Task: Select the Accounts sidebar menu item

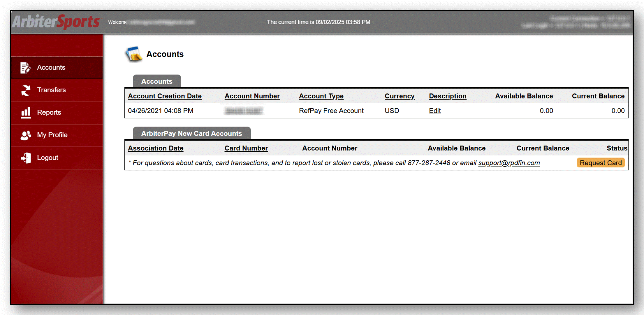Action: tap(51, 67)
